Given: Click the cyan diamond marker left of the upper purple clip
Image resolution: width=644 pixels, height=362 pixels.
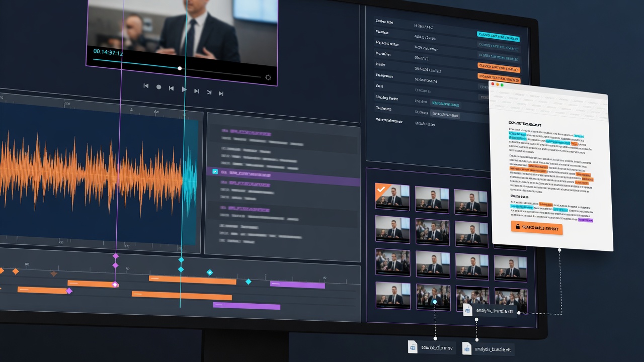Looking at the screenshot, I should pos(248,282).
